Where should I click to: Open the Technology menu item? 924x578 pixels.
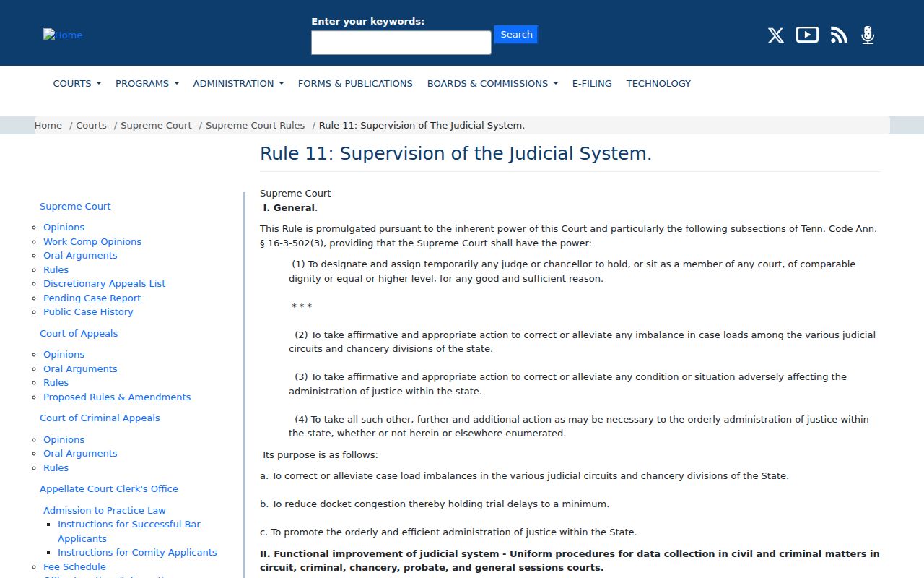(x=658, y=84)
